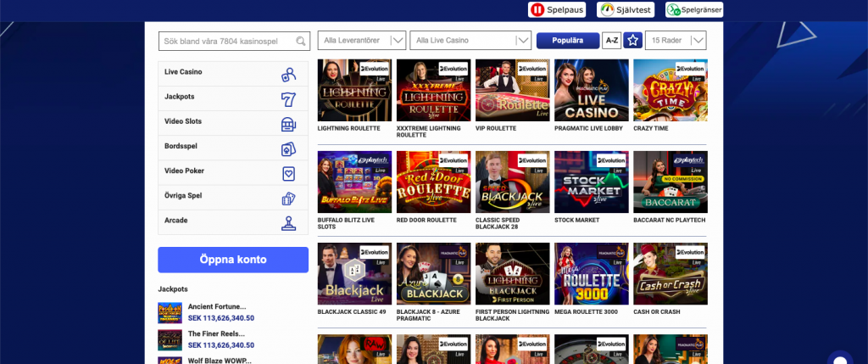The image size is (868, 364).
Task: Open the Live Casino category
Action: coord(233,74)
